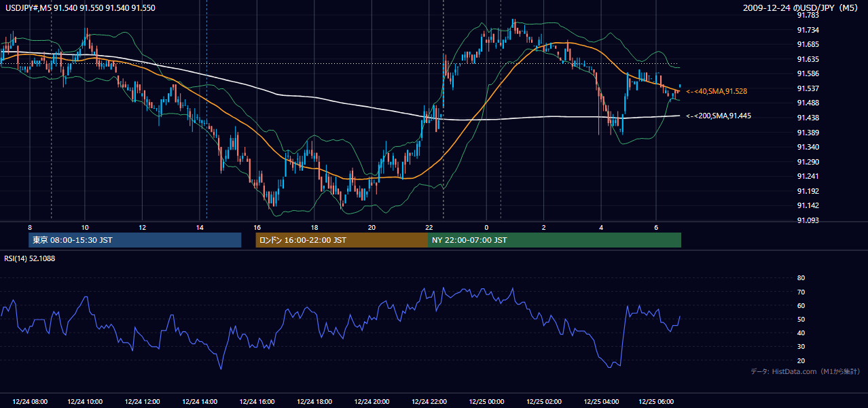Click the HistData.com data source credit
The width and height of the screenshot is (868, 408).
(806, 371)
